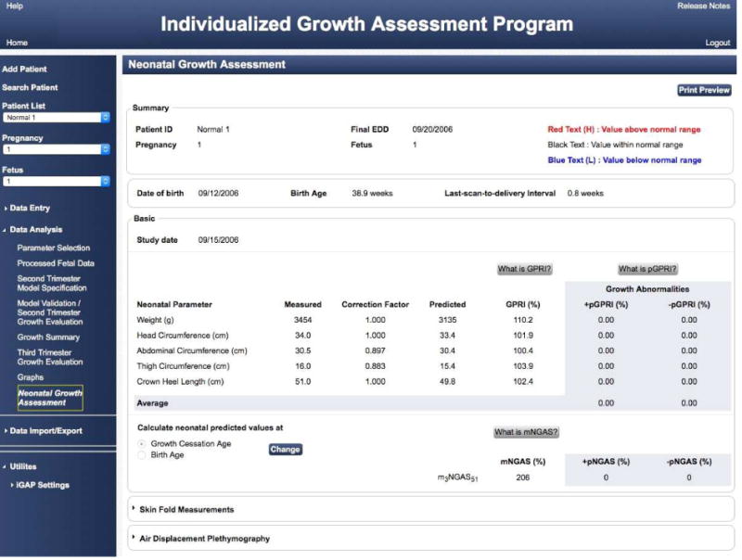
Task: Open iGAP Settings in Utilities
Action: pos(43,485)
